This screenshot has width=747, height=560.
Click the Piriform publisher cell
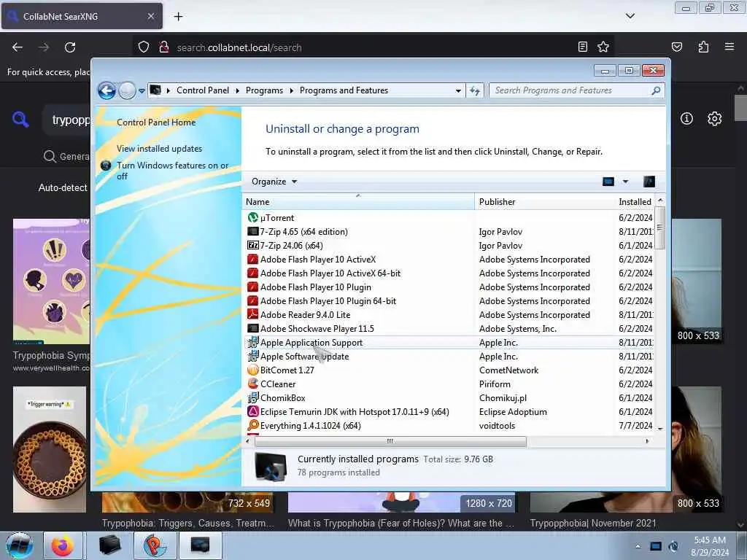point(495,384)
